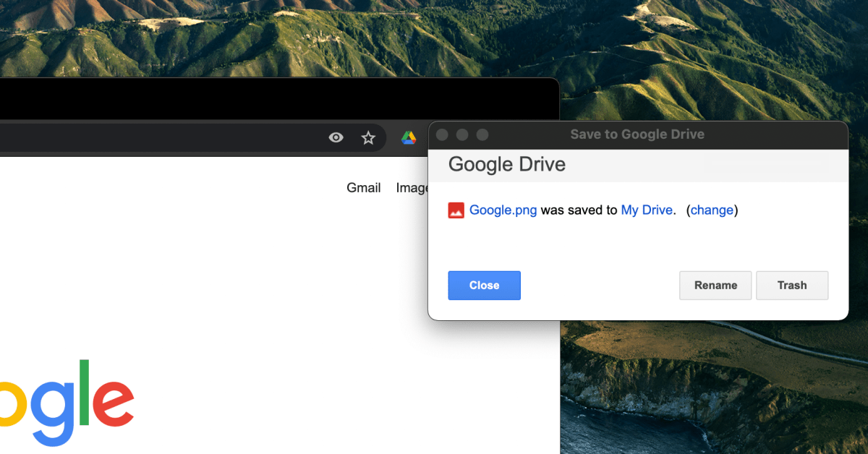Click the middle traffic light on the dialog
The width and height of the screenshot is (868, 454).
click(461, 134)
